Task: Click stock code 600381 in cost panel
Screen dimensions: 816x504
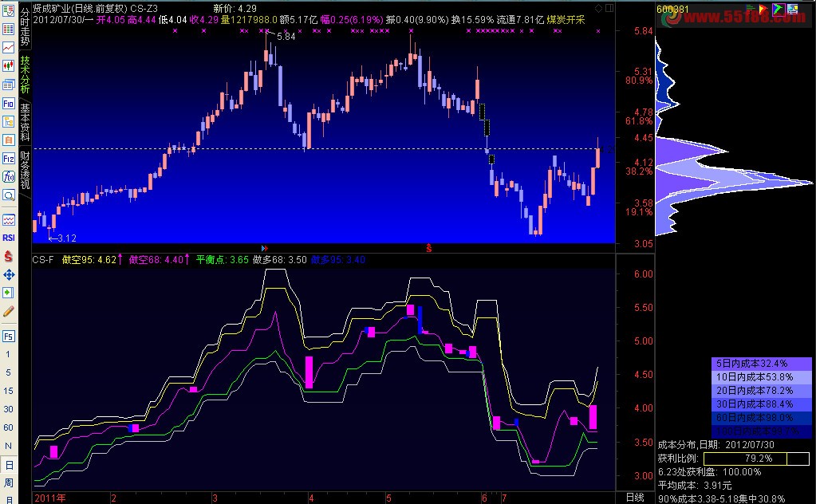Action: 672,10
